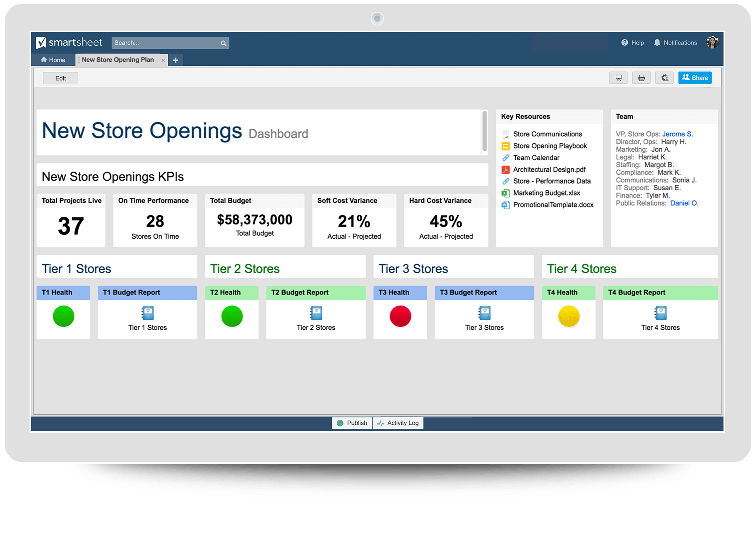Open the full-screen presentation view icon
This screenshot has width=756, height=533.
pyautogui.click(x=619, y=77)
